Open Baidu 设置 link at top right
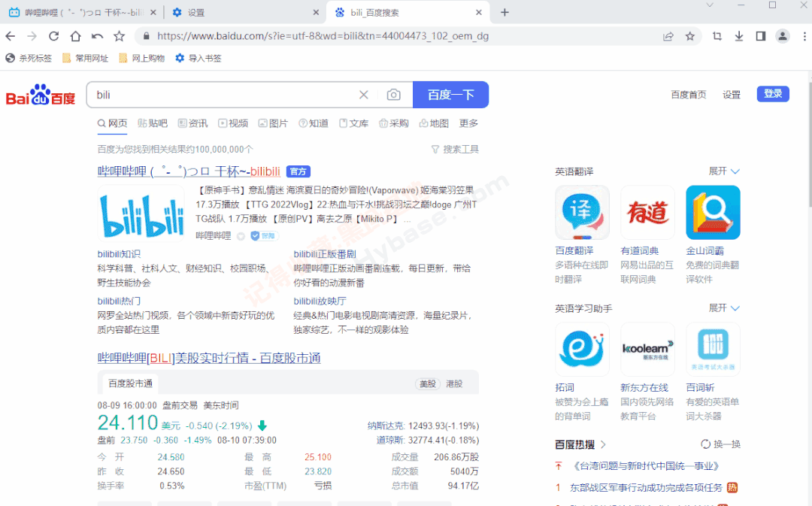The image size is (812, 506). 732,95
